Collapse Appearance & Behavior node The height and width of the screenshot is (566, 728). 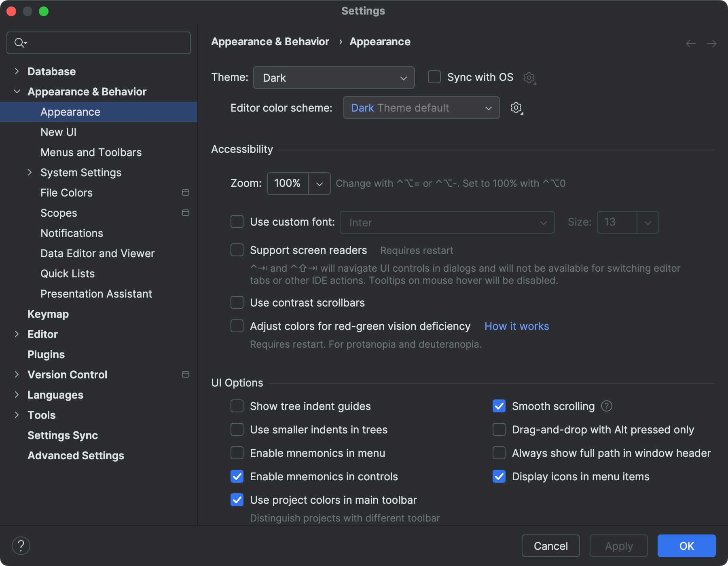pyautogui.click(x=17, y=91)
